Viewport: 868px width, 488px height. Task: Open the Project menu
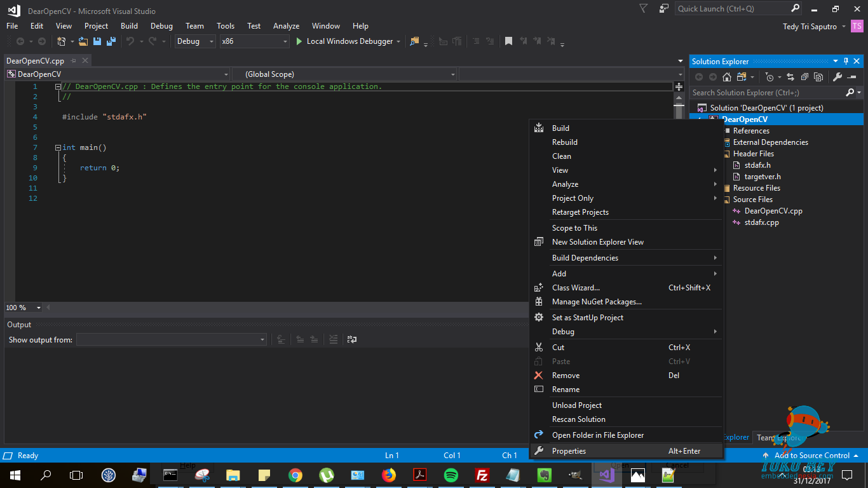tap(96, 26)
